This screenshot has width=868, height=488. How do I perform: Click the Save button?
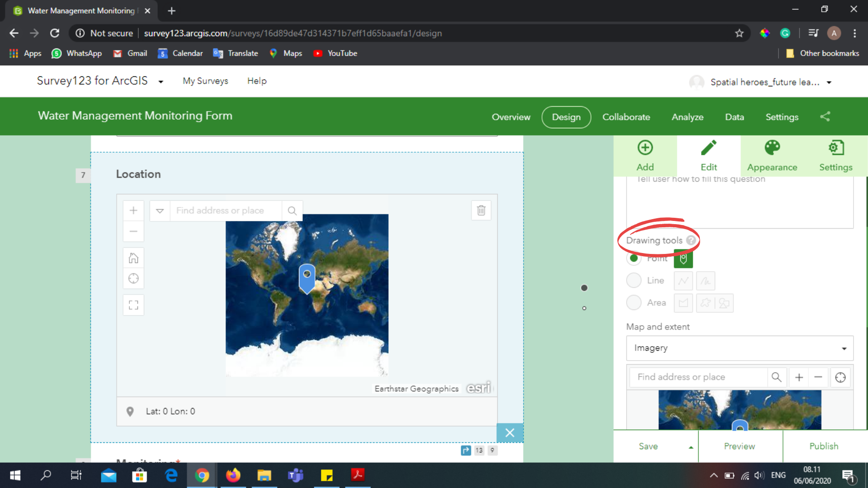click(x=648, y=446)
